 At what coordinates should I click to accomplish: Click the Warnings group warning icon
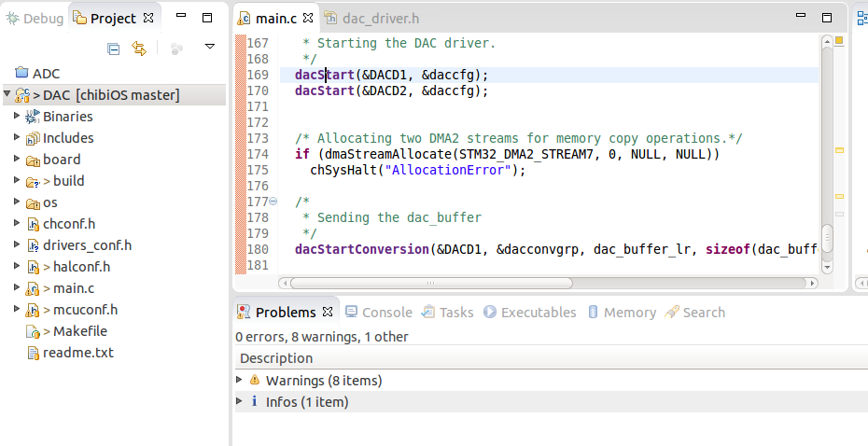tap(255, 380)
